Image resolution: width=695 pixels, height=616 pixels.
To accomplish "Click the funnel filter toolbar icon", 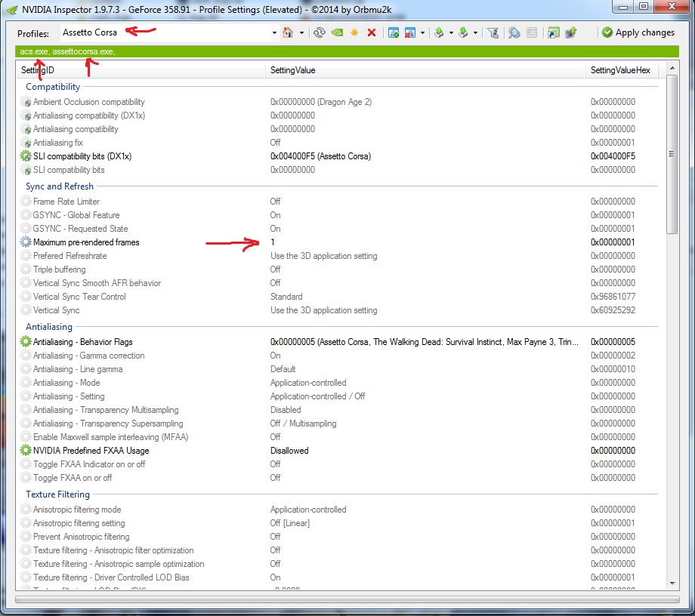I will tap(493, 32).
